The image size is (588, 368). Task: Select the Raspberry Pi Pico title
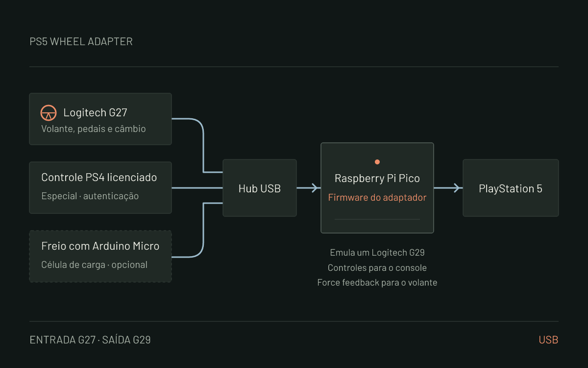tap(377, 179)
